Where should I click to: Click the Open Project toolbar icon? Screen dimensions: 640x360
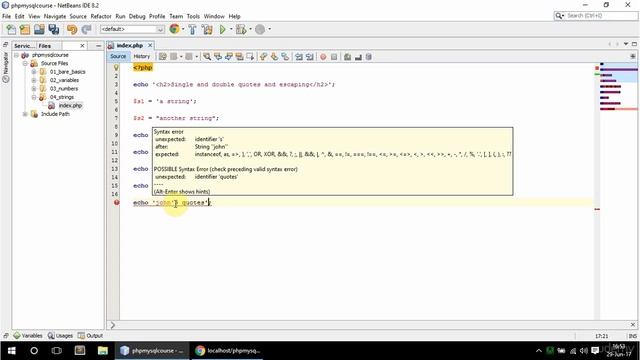pyautogui.click(x=39, y=29)
